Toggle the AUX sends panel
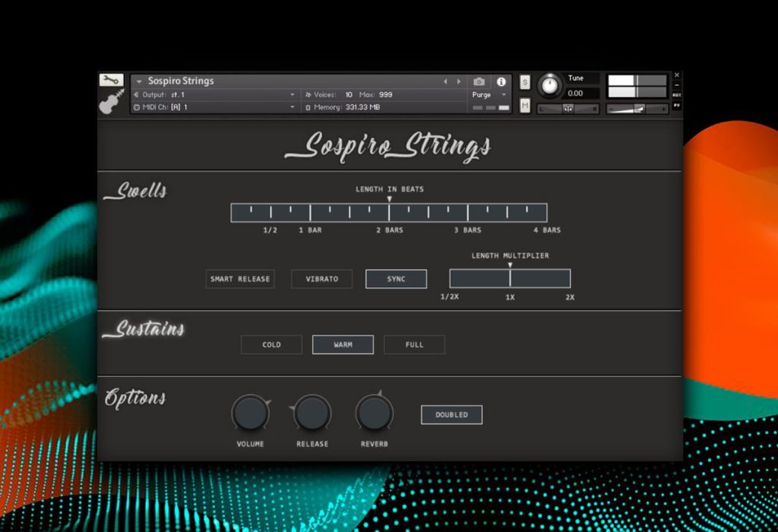Viewport: 778px width, 532px height. [x=677, y=95]
